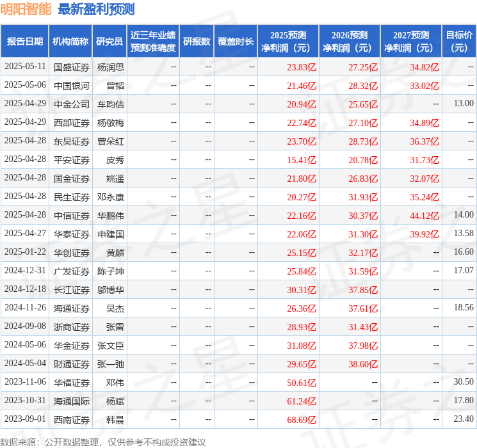Image resolution: width=477 pixels, height=448 pixels.
Task: Select the 国金证券 institution cell
Action: pos(72,179)
